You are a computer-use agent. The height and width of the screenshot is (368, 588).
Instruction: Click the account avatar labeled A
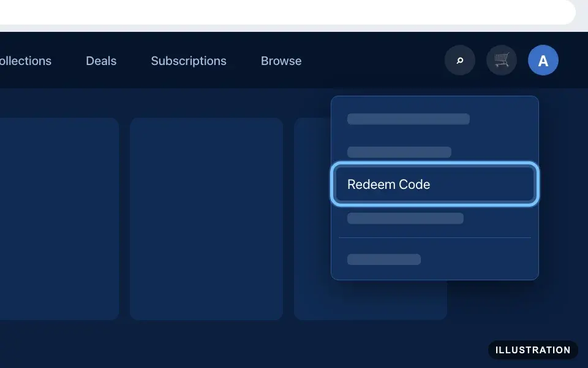point(543,60)
